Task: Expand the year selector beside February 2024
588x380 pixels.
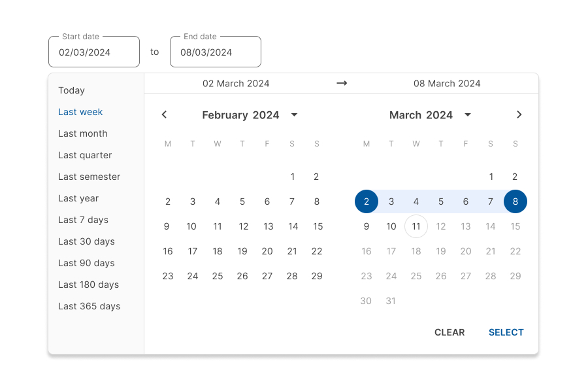Action: point(294,114)
